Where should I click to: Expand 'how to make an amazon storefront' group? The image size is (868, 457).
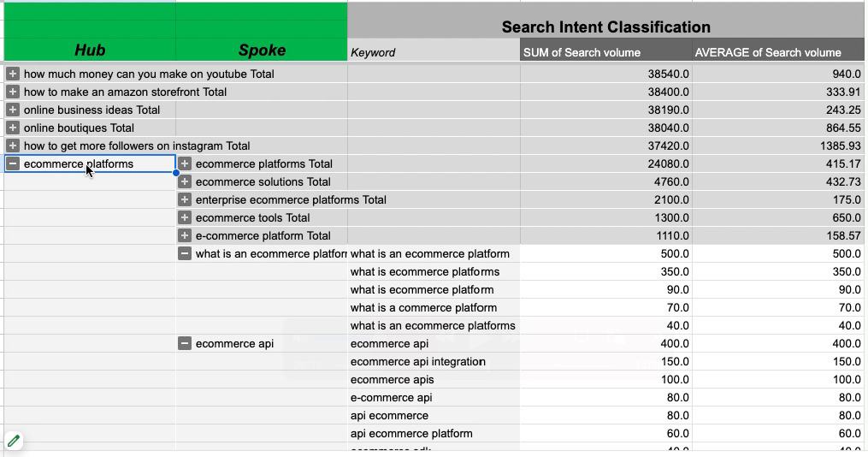pos(13,92)
